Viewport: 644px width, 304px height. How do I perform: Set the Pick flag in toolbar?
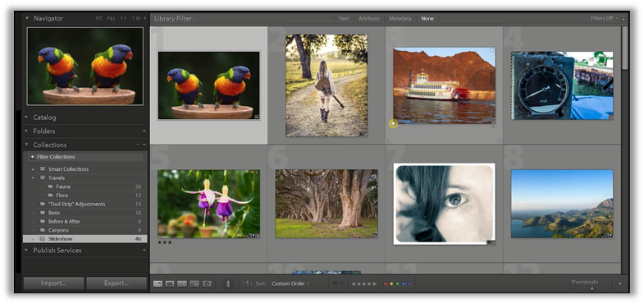pyautogui.click(x=335, y=283)
